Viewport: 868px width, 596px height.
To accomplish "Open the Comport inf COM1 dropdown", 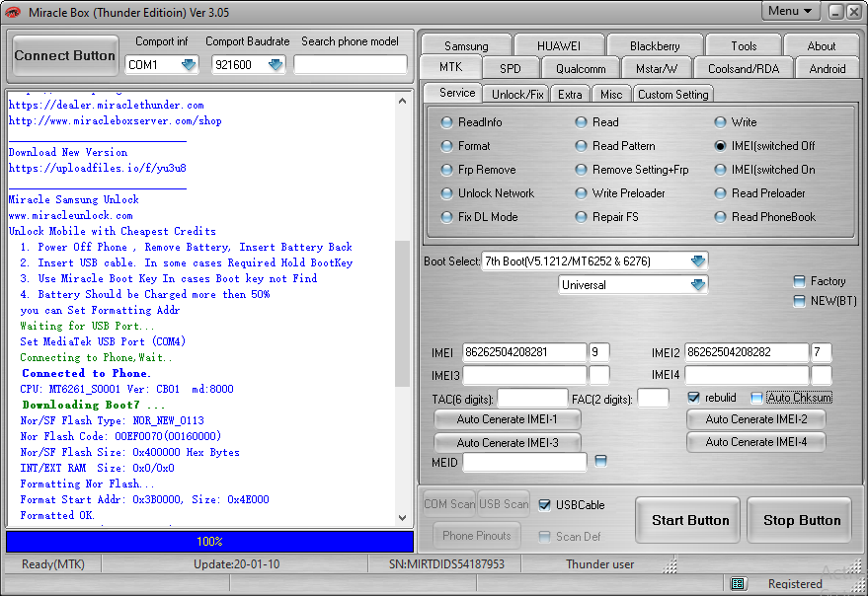I will coord(189,65).
